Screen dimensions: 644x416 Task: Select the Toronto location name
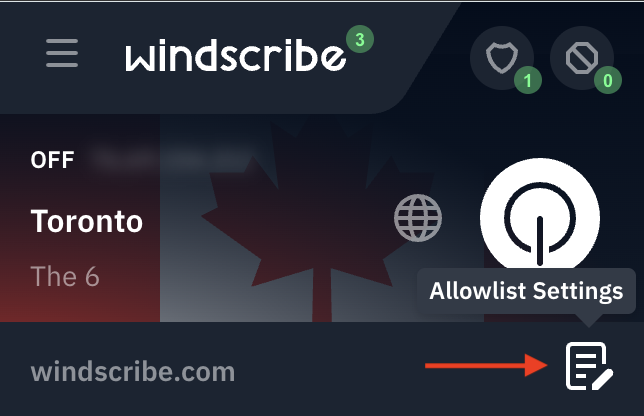tap(87, 221)
